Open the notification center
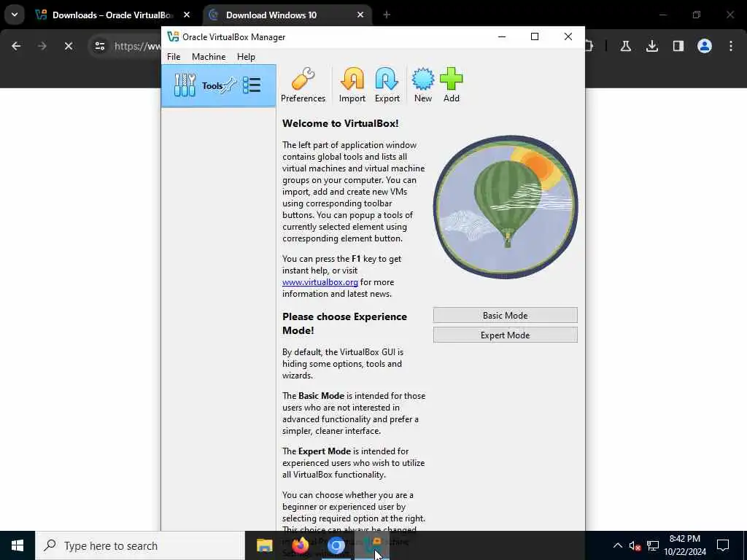 click(x=723, y=545)
